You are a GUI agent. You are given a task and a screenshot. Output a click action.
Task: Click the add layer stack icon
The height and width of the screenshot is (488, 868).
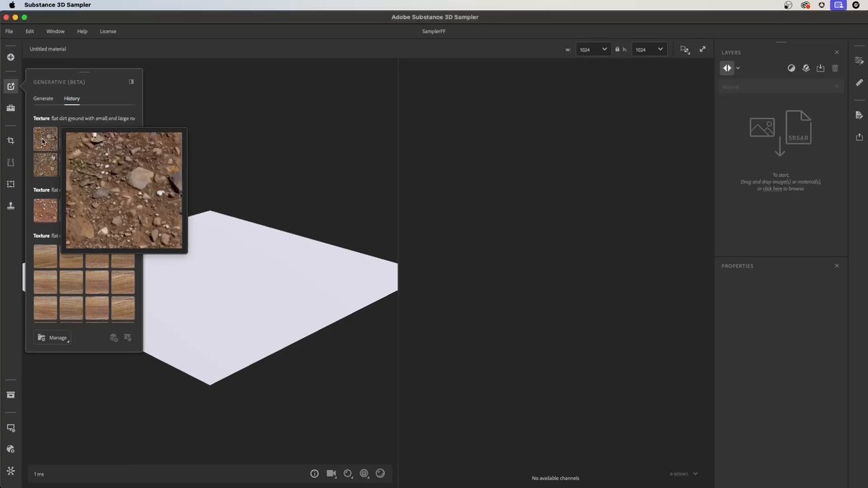(x=806, y=68)
